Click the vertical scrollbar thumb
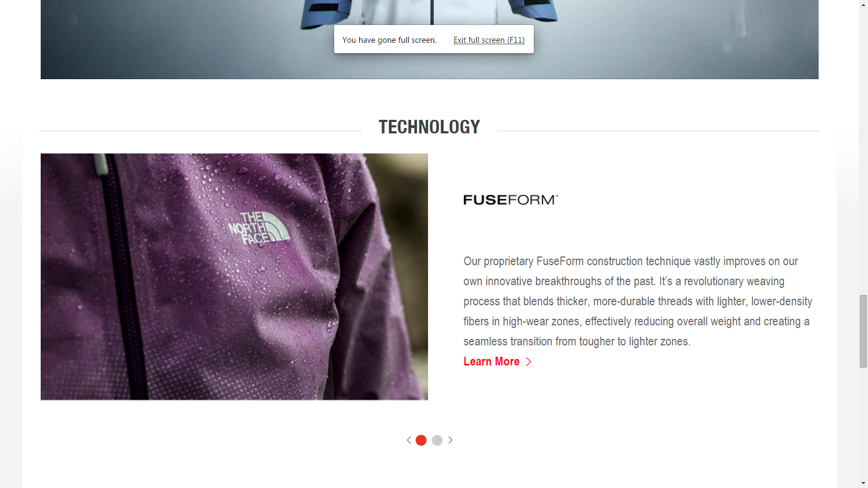The image size is (868, 488). 863,331
